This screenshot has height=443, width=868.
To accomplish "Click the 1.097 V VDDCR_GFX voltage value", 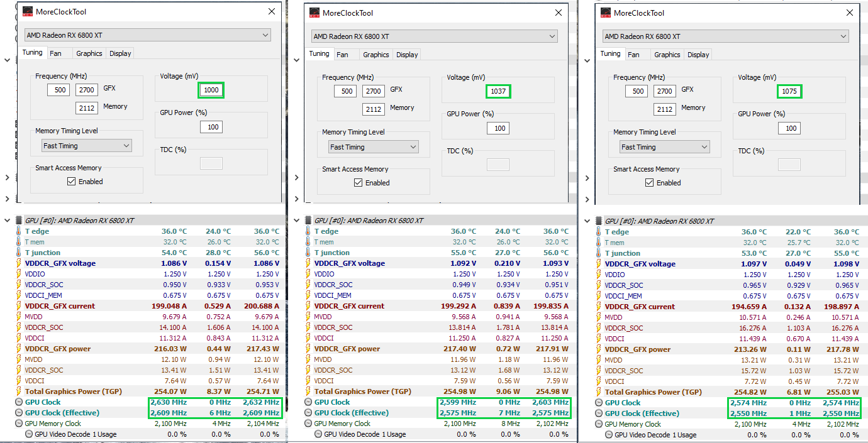I will [x=752, y=264].
